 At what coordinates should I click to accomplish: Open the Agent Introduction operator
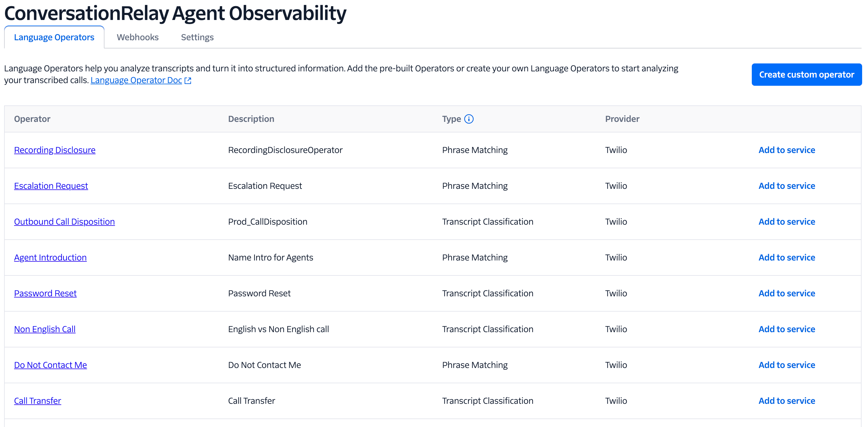(50, 257)
